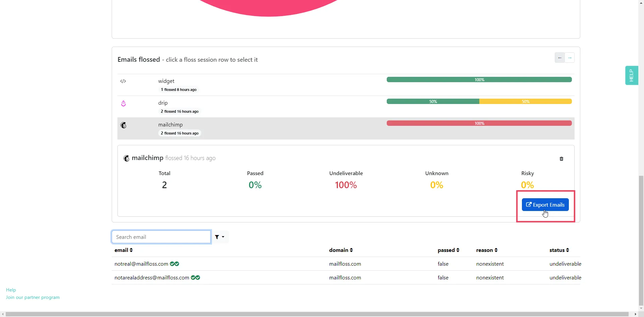Screen dimensions: 644x317
Task: Delete the mailchimp floss session with trash icon
Action: (561, 159)
